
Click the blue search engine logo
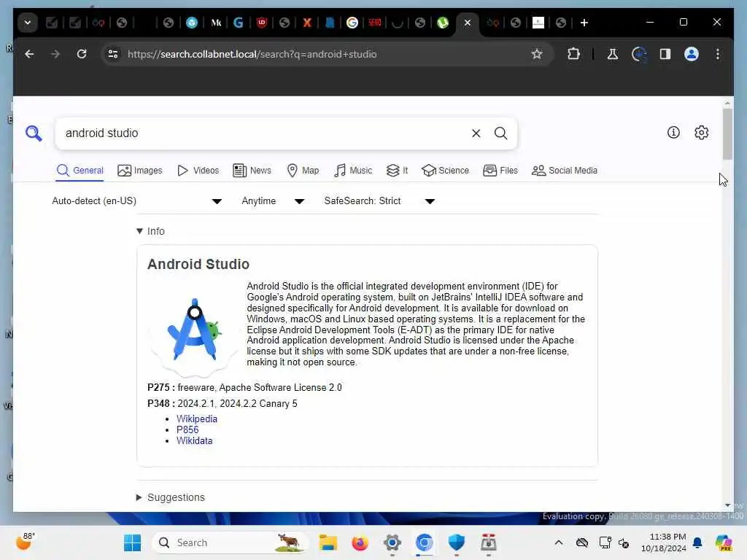pyautogui.click(x=34, y=133)
